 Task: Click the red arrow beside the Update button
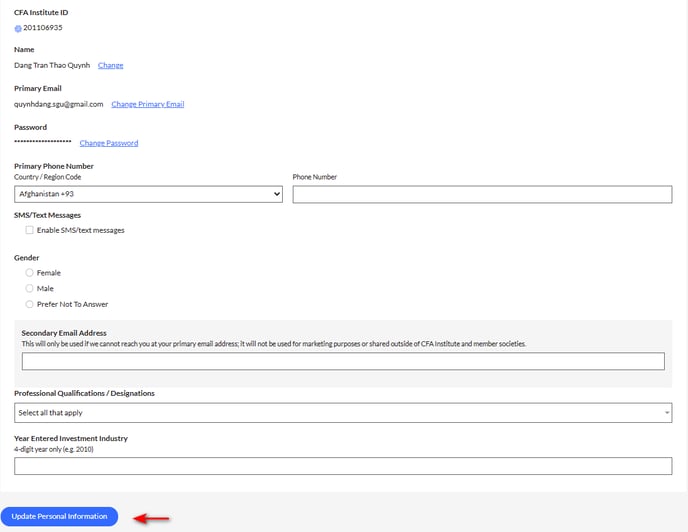click(151, 518)
